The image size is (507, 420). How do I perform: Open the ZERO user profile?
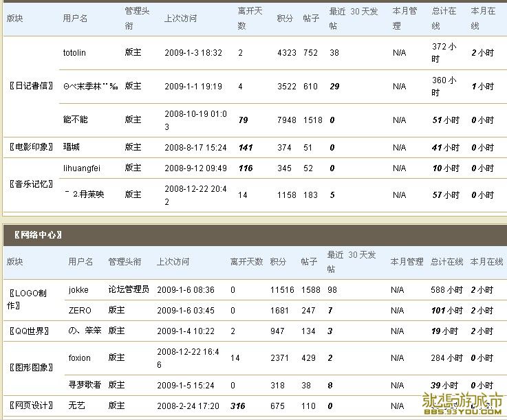click(x=80, y=311)
